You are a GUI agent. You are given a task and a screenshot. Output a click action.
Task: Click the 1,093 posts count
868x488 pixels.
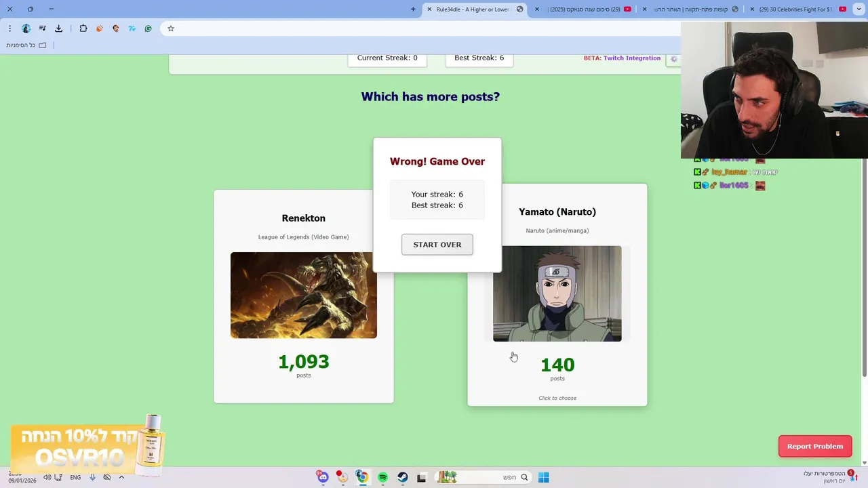click(x=303, y=362)
